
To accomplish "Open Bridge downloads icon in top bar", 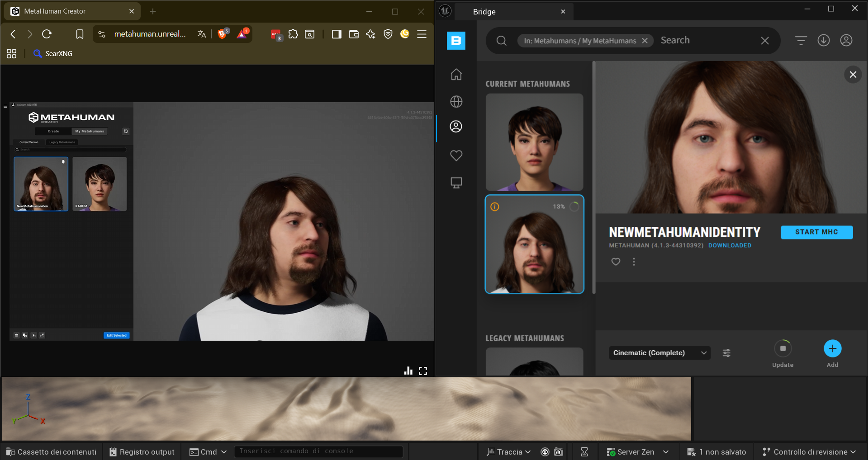I will 823,41.
